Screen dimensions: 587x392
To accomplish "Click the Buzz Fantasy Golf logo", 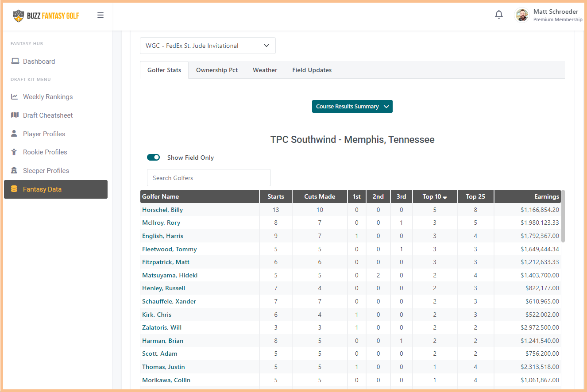I will 46,15.
